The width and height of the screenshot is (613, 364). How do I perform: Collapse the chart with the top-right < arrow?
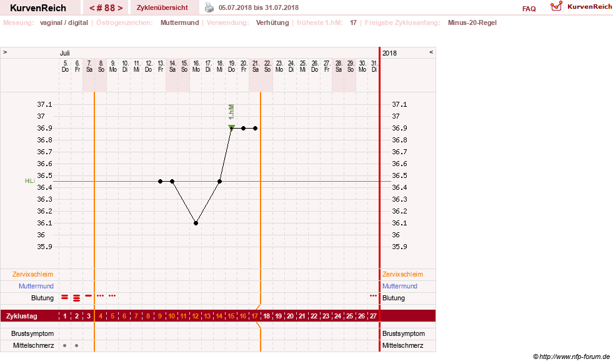(x=431, y=52)
